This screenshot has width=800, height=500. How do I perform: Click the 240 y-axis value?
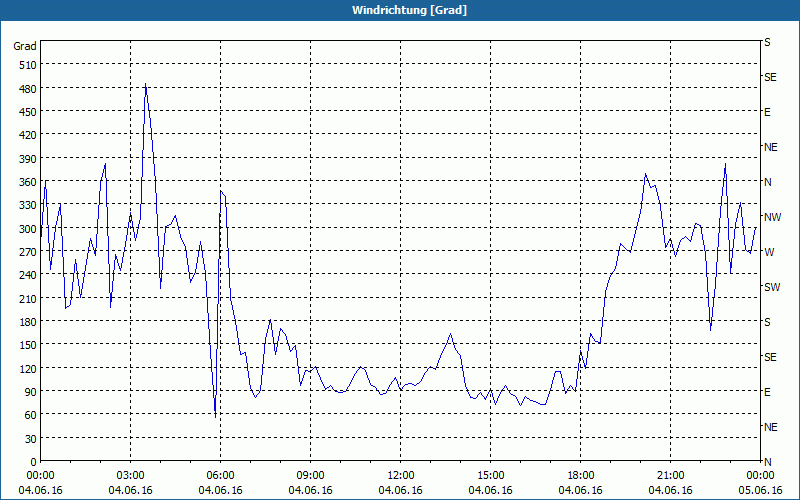pos(28,275)
